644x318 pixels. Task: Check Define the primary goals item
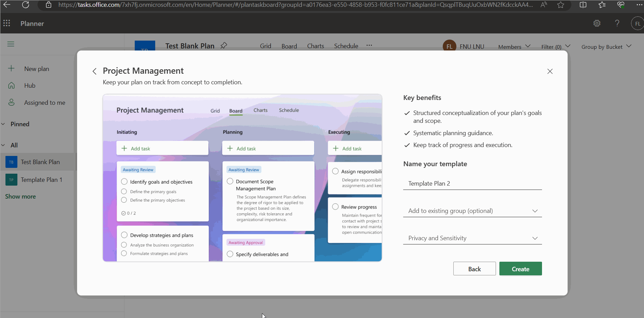click(124, 191)
